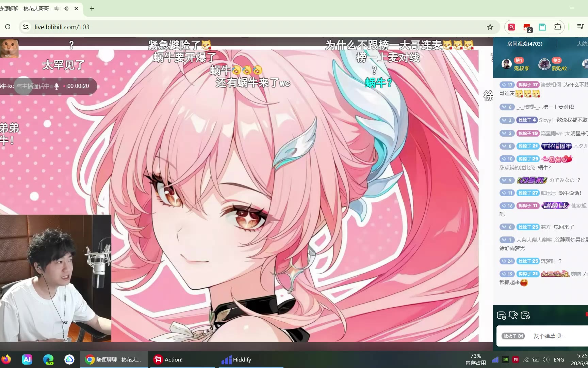The width and height of the screenshot is (588, 368).
Task: Click the 73% 内存占用 memory monitor
Action: pyautogui.click(x=475, y=359)
